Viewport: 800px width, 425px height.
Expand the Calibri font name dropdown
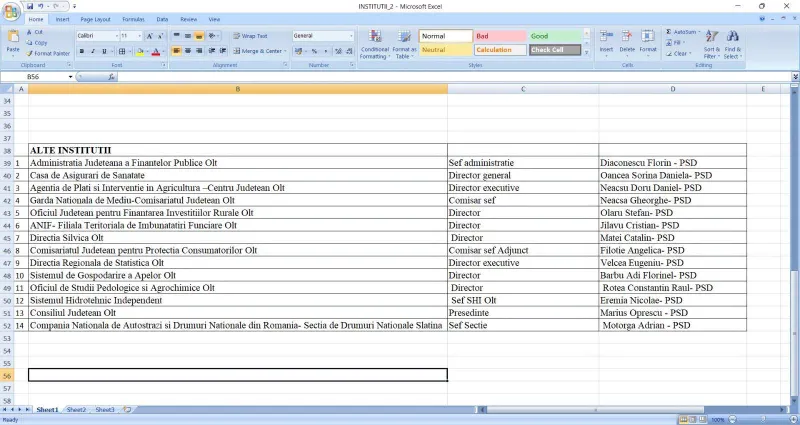point(117,36)
